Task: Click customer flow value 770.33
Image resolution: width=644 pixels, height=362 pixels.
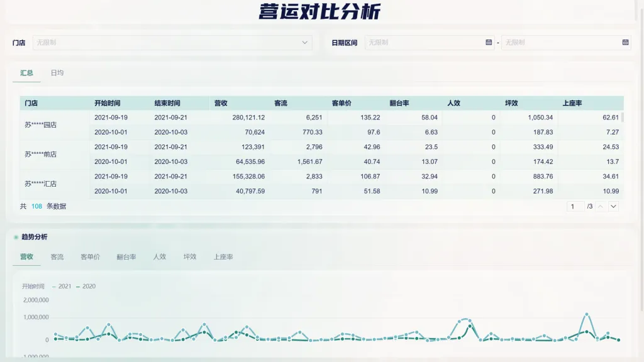Action: pyautogui.click(x=313, y=132)
